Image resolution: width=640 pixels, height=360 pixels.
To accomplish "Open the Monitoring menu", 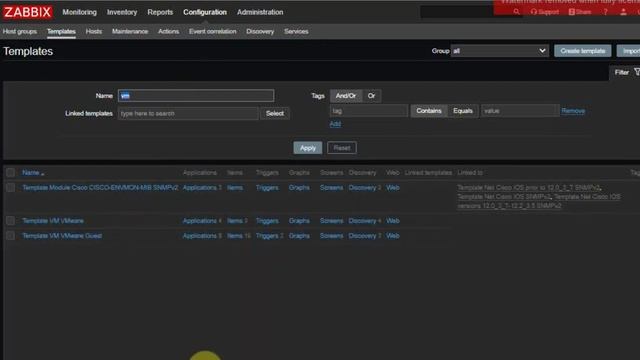I will coord(80,12).
